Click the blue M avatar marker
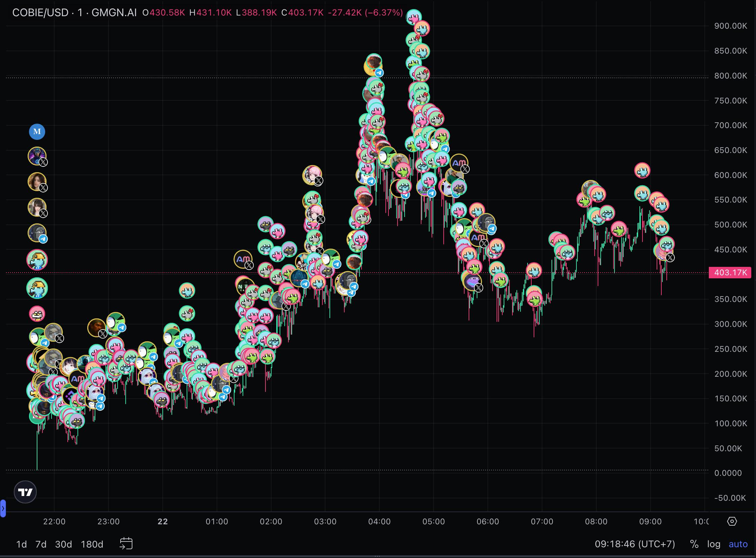Viewport: 756px width, 558px height. (x=37, y=132)
